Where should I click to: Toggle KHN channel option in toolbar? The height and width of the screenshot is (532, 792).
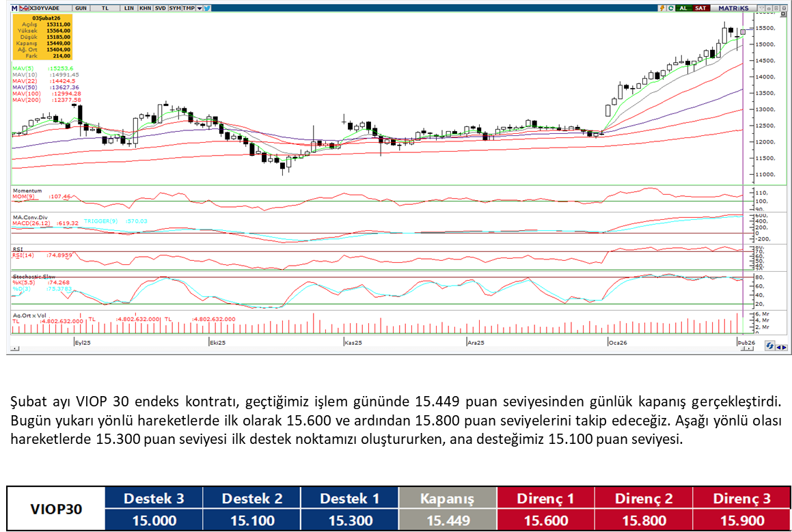coord(145,8)
